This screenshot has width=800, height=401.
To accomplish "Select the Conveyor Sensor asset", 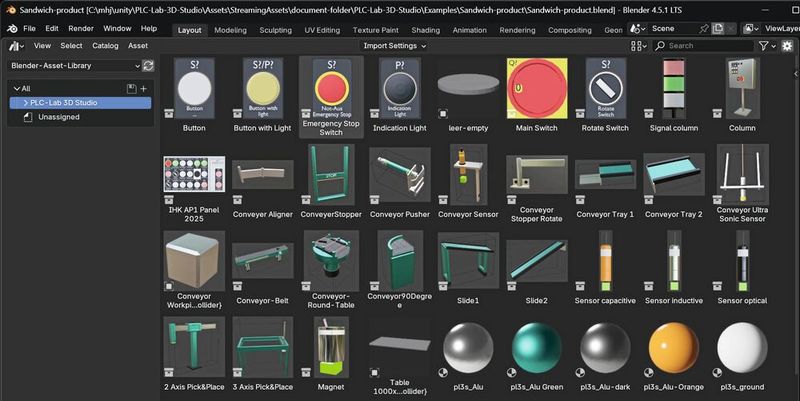I will 468,182.
